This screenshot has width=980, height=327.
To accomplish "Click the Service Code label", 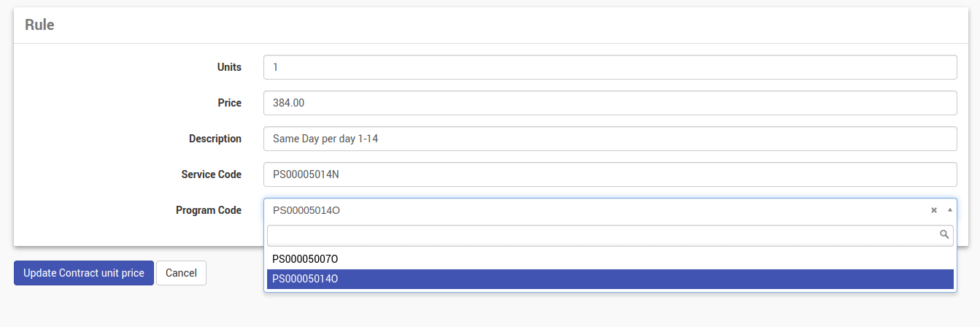I will pyautogui.click(x=211, y=174).
